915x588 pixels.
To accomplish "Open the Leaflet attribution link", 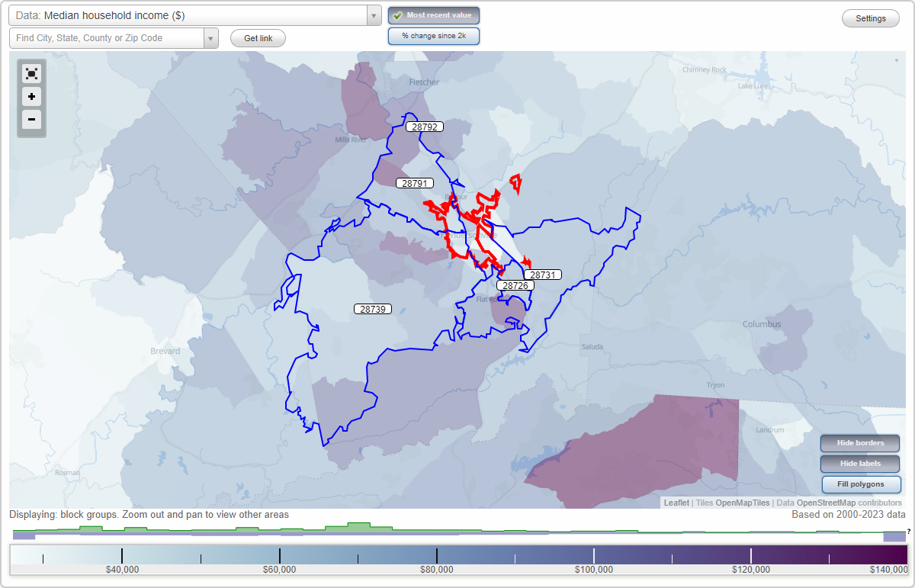I will click(x=676, y=503).
